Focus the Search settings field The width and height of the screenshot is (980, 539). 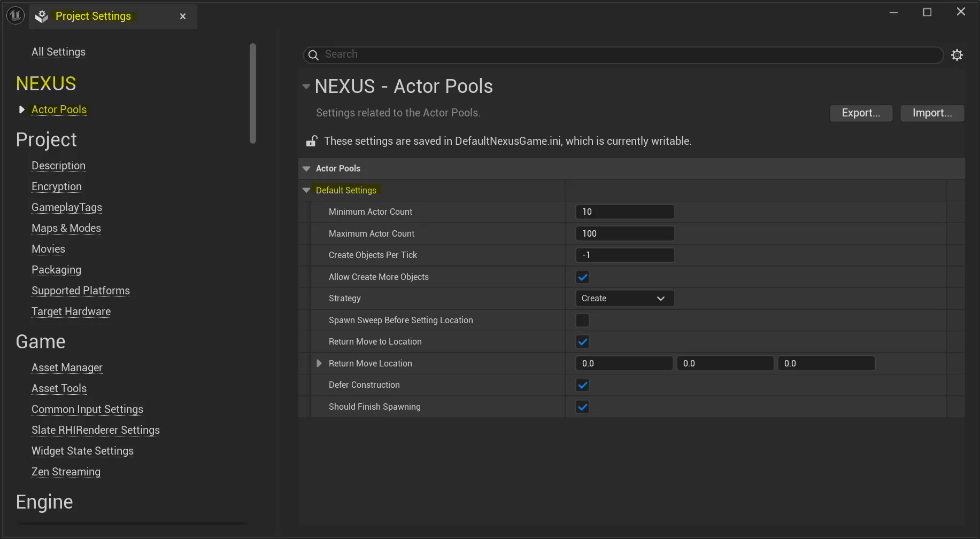623,55
